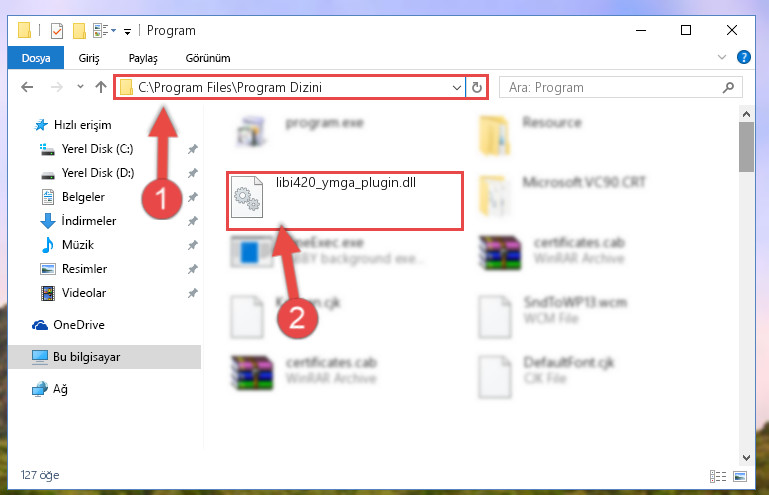Switch to the Görünüm tab

click(x=207, y=58)
